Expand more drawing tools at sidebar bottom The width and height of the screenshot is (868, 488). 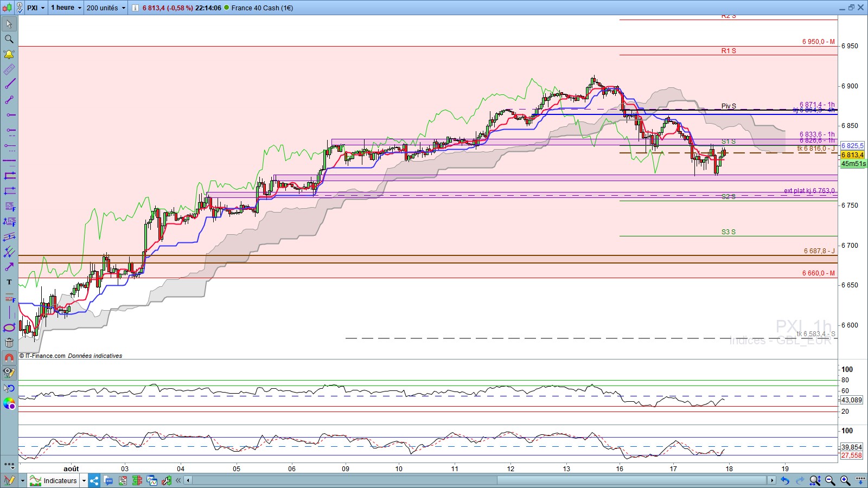coord(9,465)
